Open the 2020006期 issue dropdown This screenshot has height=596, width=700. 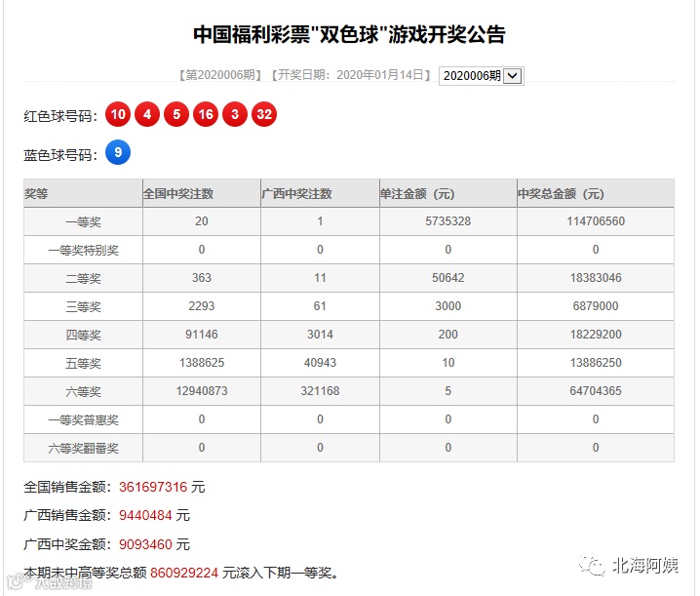coord(482,75)
